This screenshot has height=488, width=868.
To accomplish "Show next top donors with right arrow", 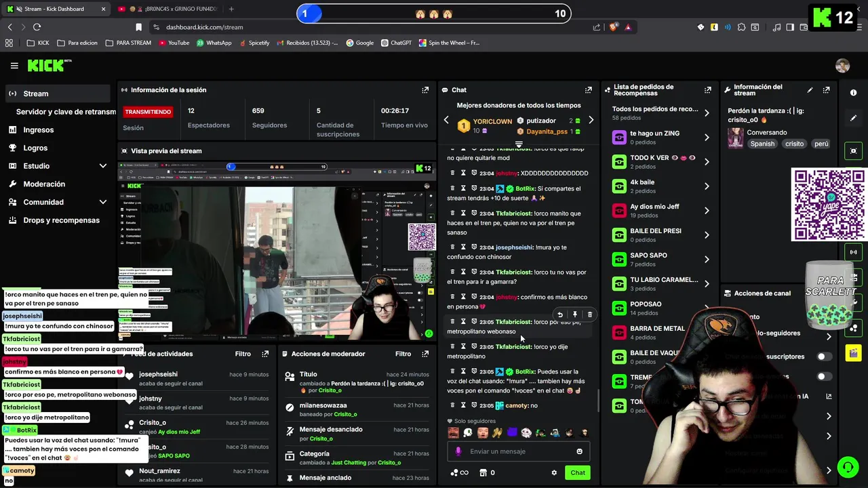I will [x=591, y=120].
